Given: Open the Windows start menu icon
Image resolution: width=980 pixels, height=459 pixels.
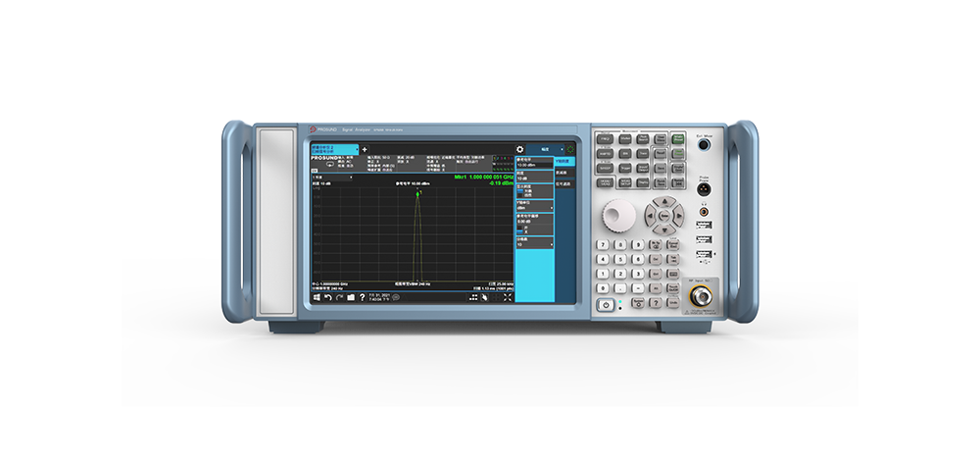Looking at the screenshot, I should click(316, 296).
